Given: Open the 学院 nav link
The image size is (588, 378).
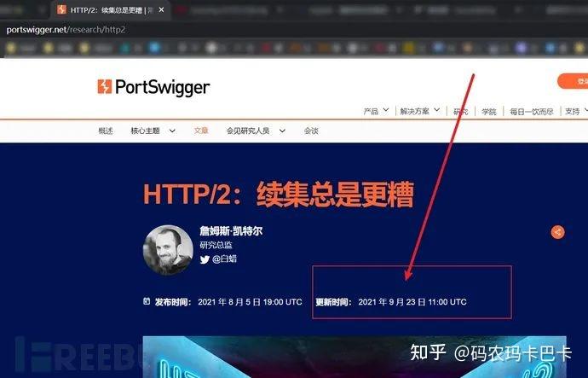Looking at the screenshot, I should tap(489, 112).
